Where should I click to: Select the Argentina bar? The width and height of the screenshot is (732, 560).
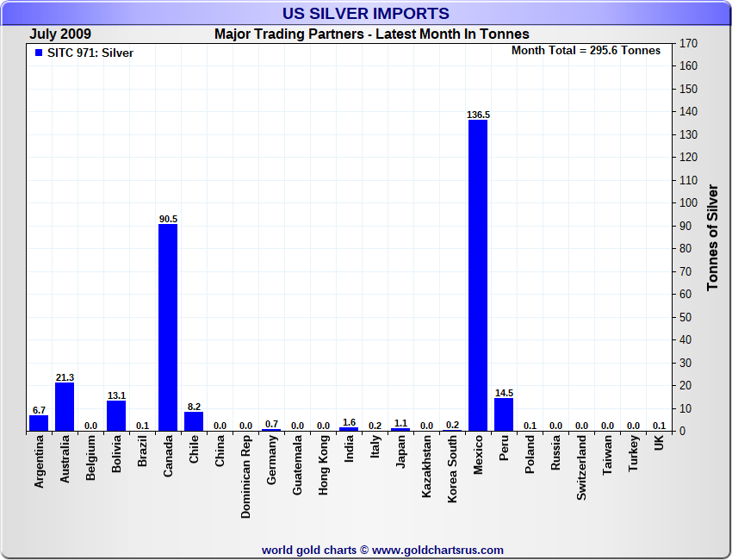tap(39, 423)
